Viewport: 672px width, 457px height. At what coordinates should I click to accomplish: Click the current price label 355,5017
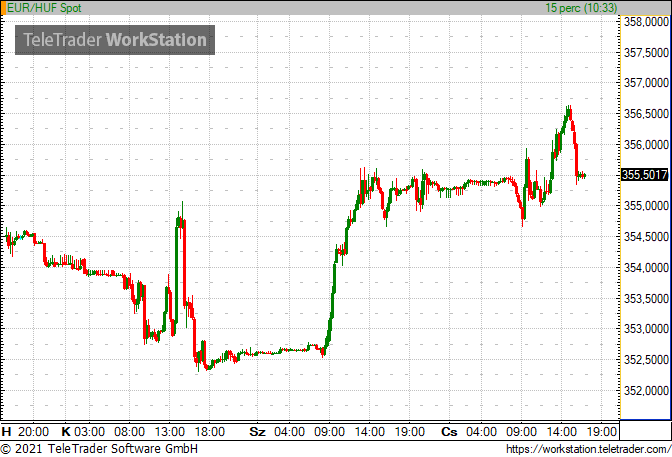(645, 175)
